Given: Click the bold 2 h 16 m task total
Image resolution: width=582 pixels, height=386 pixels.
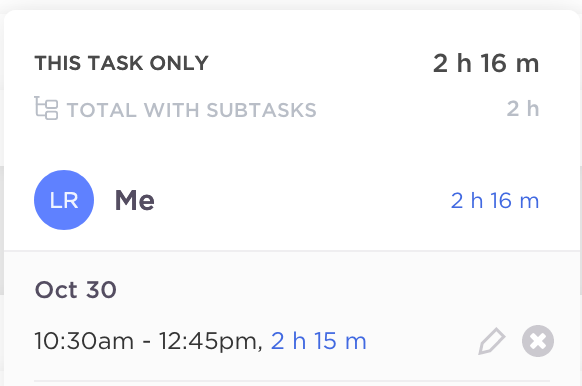Looking at the screenshot, I should (486, 63).
